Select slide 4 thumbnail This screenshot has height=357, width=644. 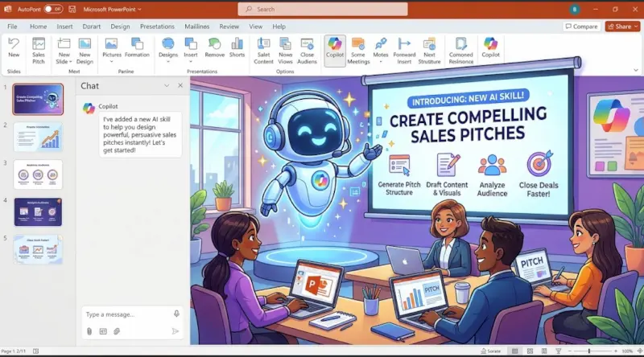click(38, 211)
